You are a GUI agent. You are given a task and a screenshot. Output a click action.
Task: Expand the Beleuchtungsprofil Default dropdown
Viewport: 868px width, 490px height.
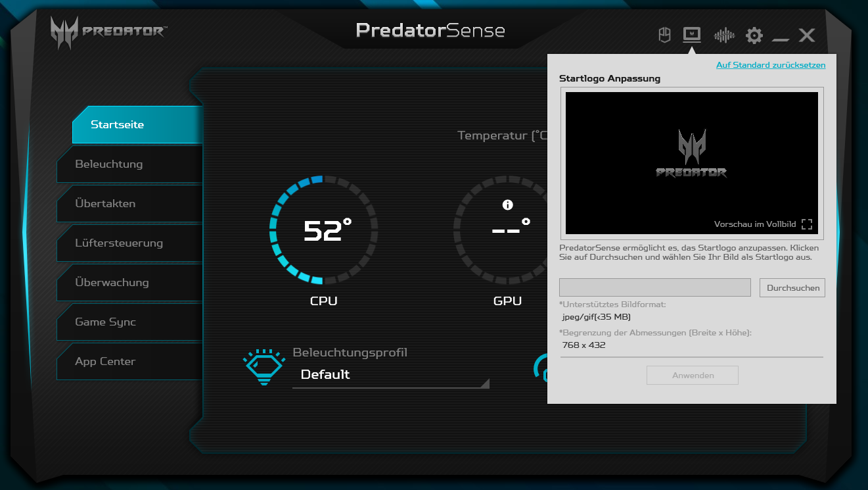(391, 375)
